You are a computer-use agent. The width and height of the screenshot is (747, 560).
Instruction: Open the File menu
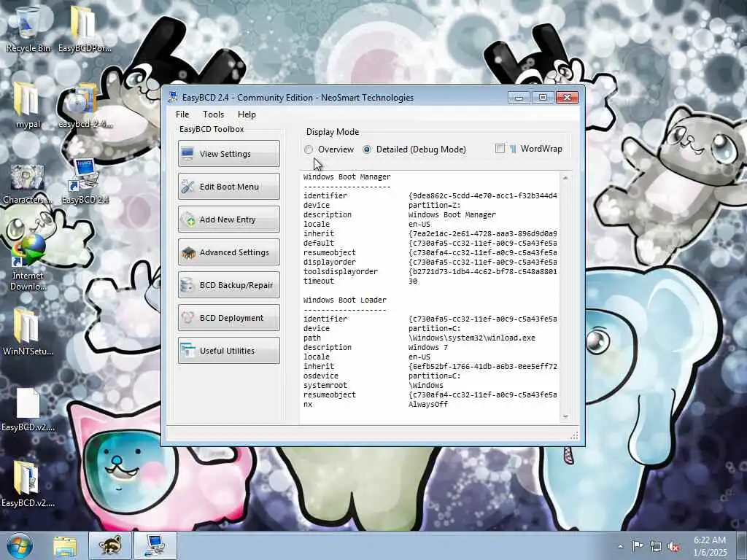tap(182, 114)
